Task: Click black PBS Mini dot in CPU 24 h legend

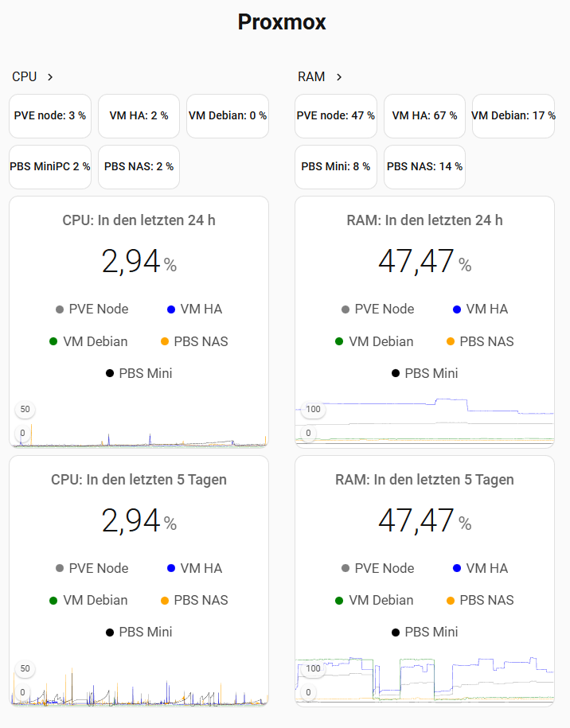Action: (110, 373)
